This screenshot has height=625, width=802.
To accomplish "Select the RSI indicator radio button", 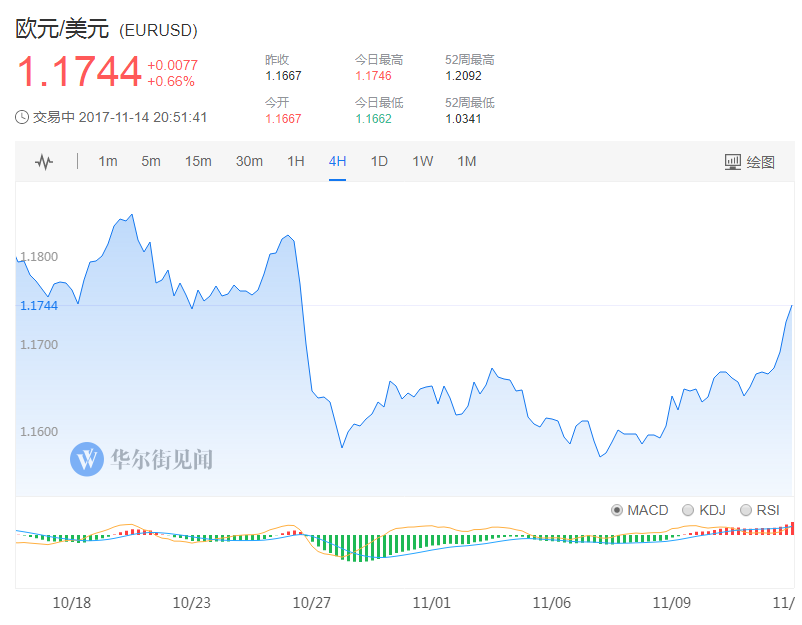I will [746, 510].
